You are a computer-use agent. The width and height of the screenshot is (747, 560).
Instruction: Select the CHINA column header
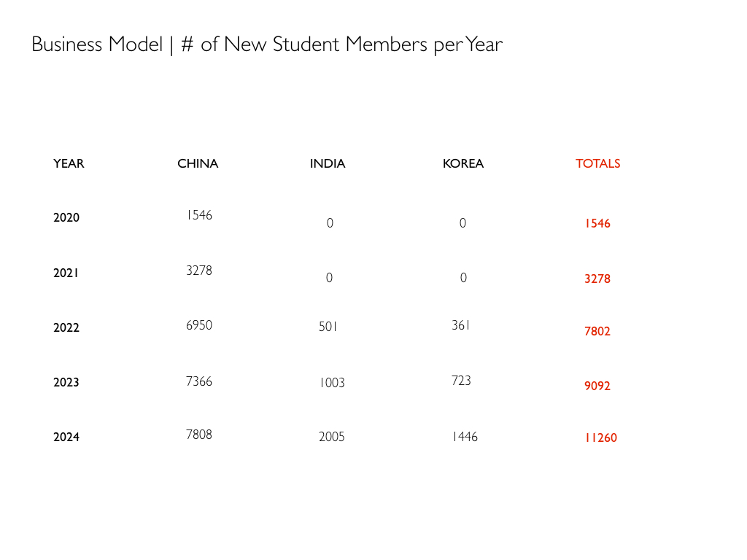click(x=198, y=164)
